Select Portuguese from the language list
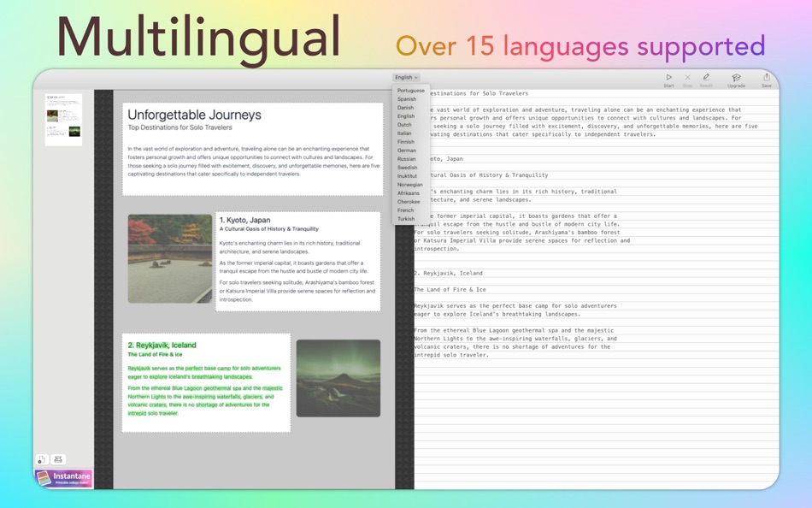This screenshot has height=508, width=812. click(410, 91)
